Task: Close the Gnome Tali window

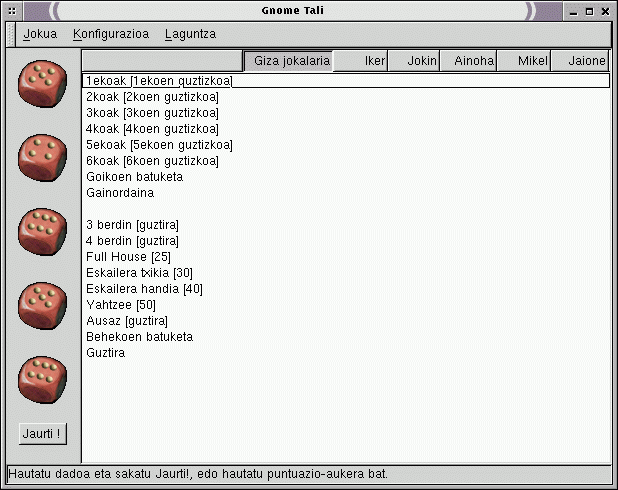Action: click(x=605, y=11)
